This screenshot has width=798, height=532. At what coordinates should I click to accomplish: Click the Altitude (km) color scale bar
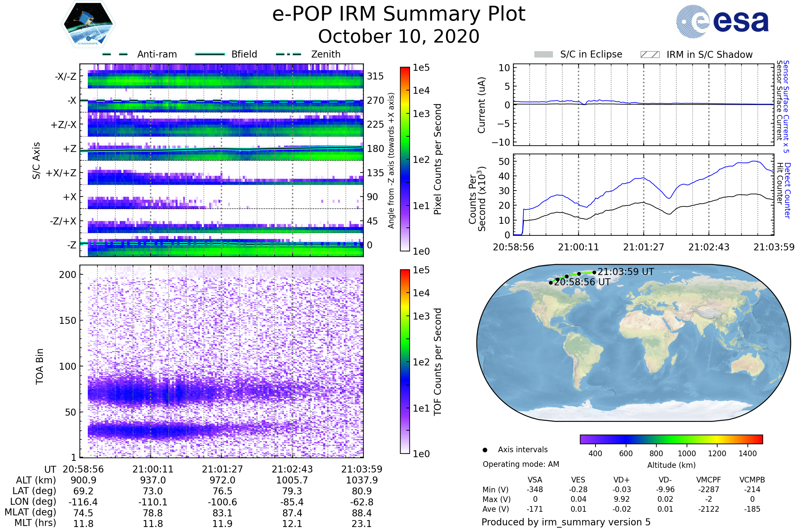point(671,439)
